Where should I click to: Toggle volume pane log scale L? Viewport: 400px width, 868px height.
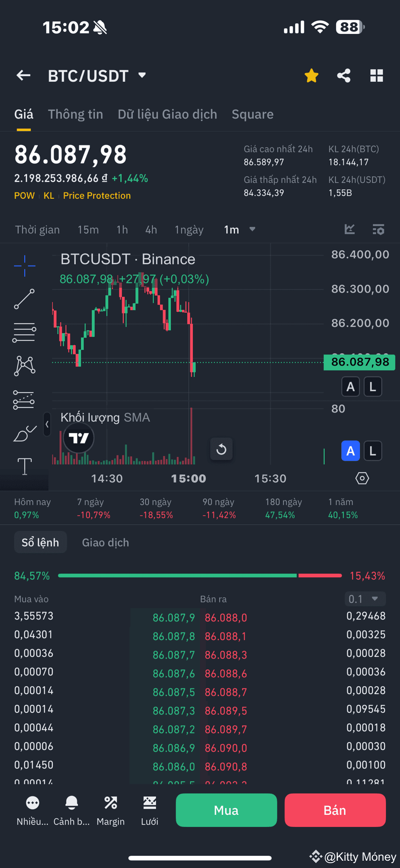(372, 451)
